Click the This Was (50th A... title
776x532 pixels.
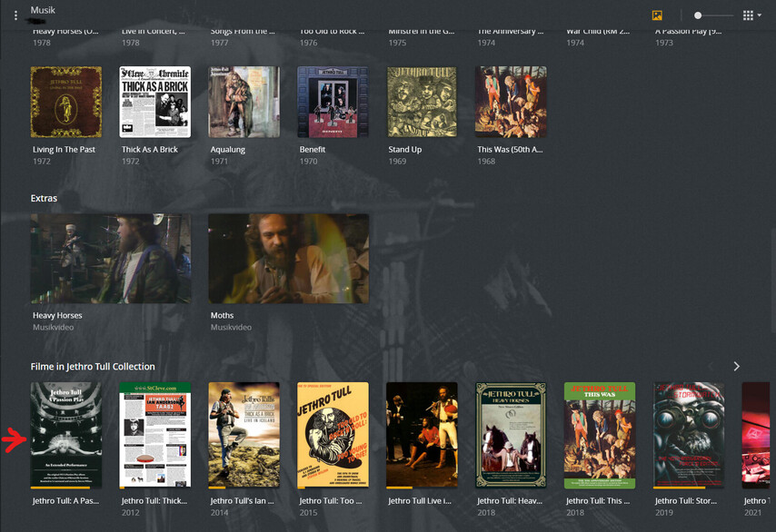510,149
